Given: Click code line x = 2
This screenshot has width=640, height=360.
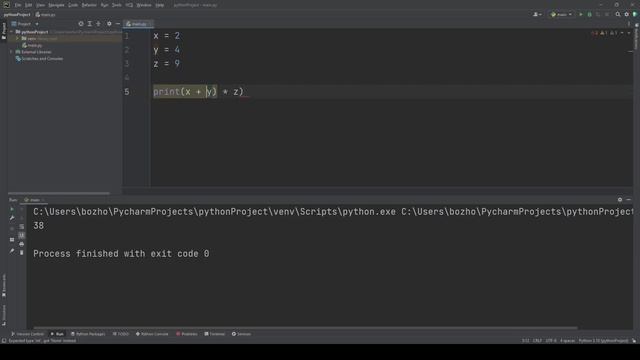Looking at the screenshot, I should click(x=167, y=36).
